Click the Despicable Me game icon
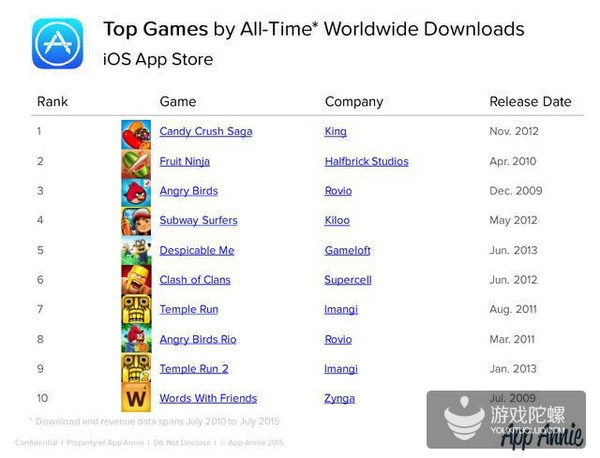Image resolution: width=600 pixels, height=458 pixels. click(x=136, y=251)
